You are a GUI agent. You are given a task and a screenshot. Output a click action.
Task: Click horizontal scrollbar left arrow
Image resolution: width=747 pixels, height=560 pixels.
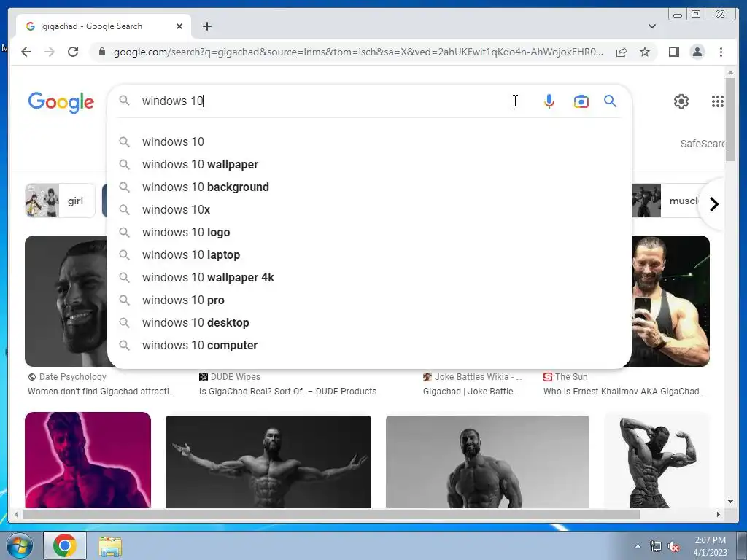click(x=16, y=514)
